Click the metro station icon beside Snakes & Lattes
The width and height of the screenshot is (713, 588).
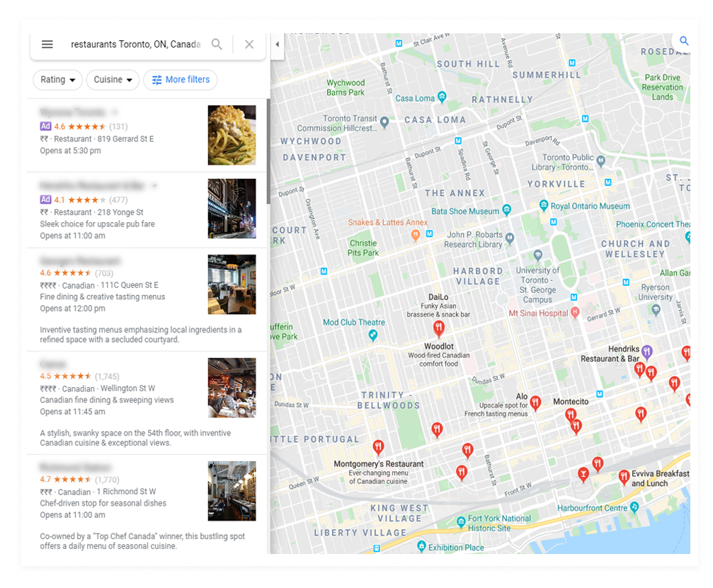pos(429,234)
